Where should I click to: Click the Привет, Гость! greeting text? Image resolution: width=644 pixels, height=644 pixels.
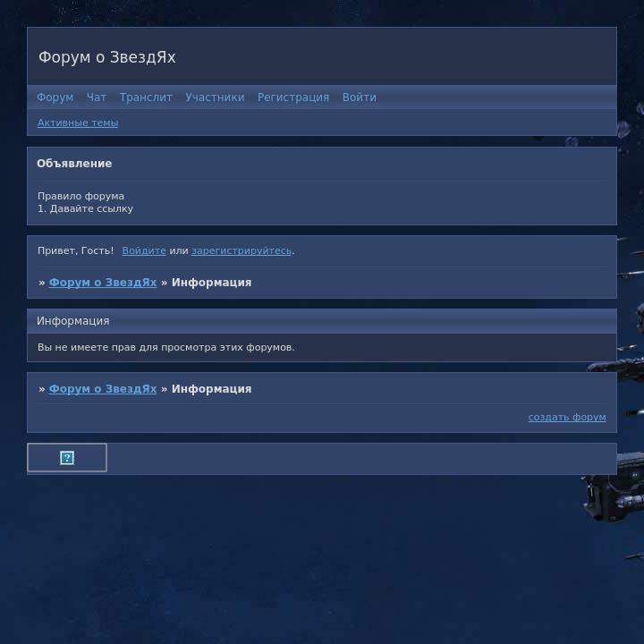tap(75, 250)
